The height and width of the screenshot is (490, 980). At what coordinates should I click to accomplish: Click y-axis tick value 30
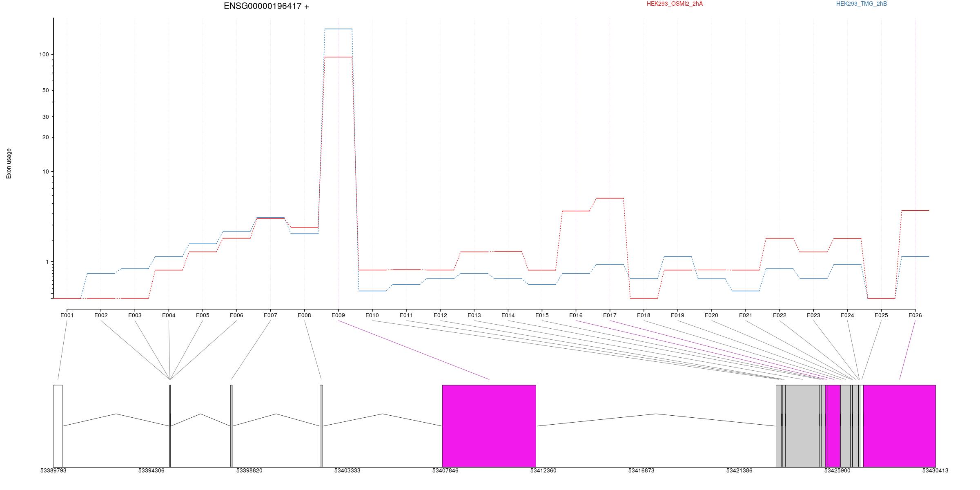(x=45, y=117)
